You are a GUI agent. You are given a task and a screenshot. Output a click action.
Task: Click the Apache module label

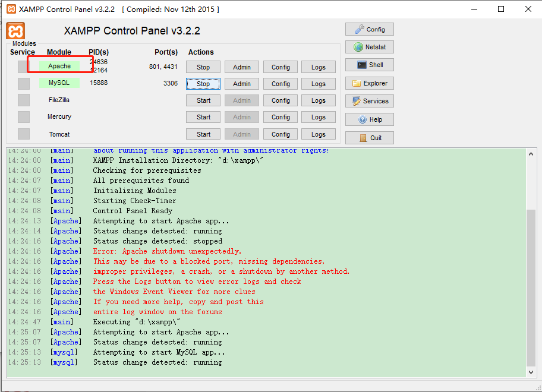tap(59, 66)
